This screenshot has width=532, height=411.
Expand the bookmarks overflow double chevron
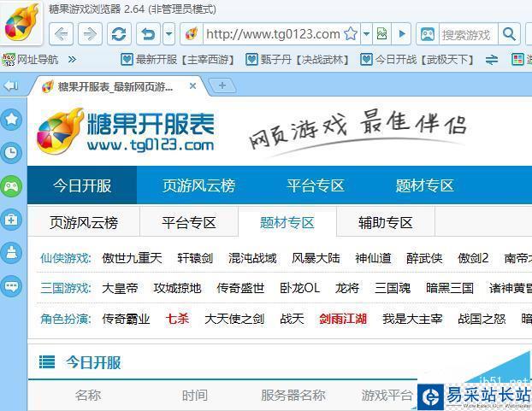72,60
